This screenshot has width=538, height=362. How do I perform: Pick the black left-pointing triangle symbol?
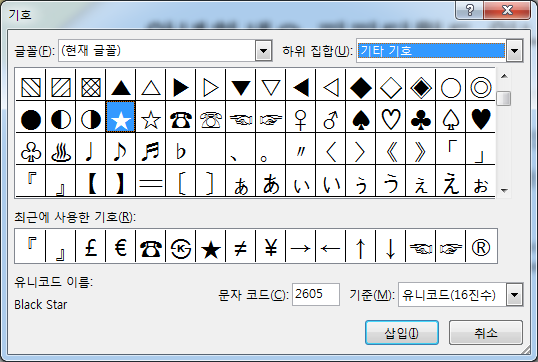point(301,87)
